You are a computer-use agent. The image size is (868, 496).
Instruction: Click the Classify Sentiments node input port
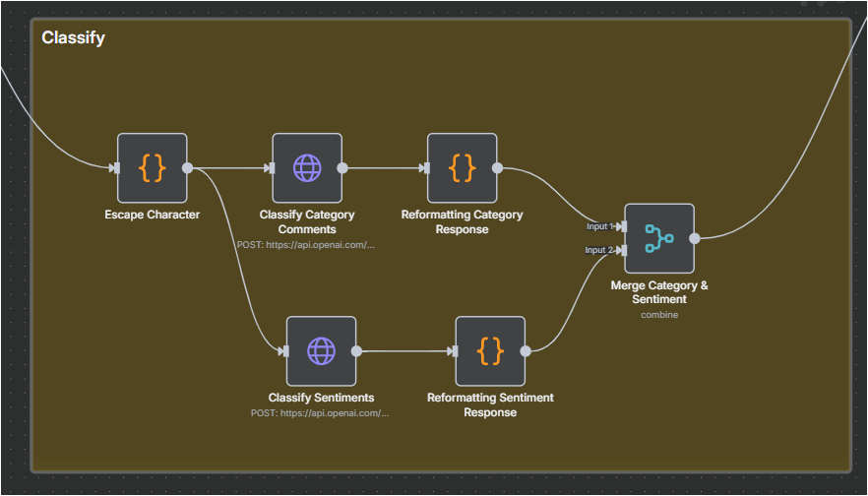click(286, 351)
